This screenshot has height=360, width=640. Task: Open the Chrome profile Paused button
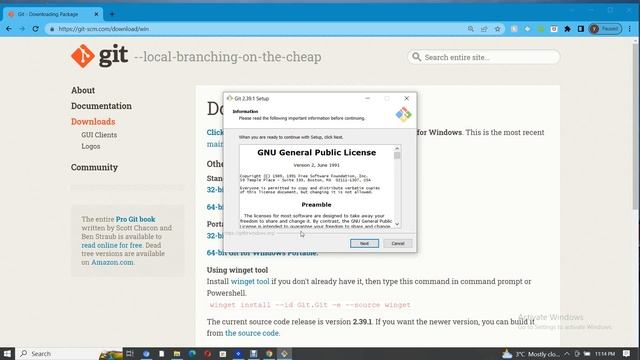(605, 29)
